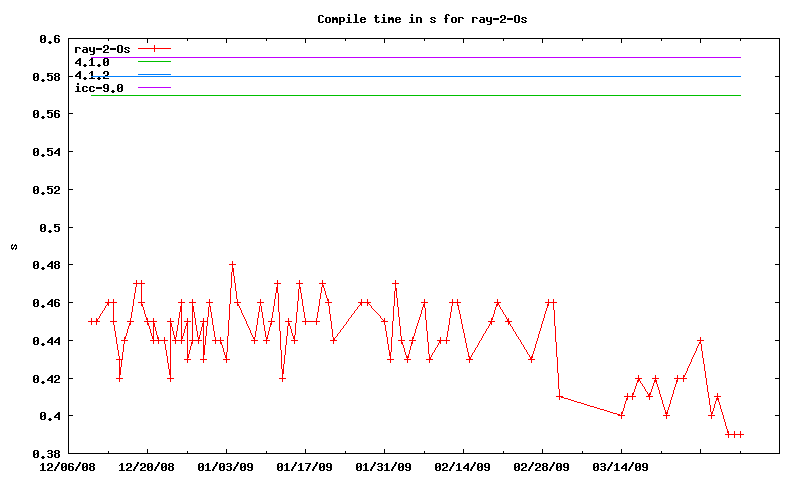Click the 03/14/09 x-axis date label
Viewport: 800px width, 480px height.
621,466
